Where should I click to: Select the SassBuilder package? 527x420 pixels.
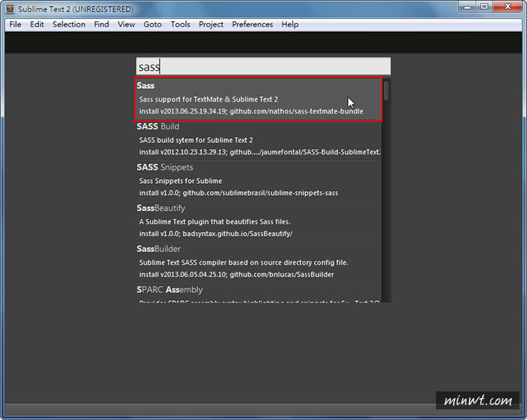pyautogui.click(x=258, y=263)
